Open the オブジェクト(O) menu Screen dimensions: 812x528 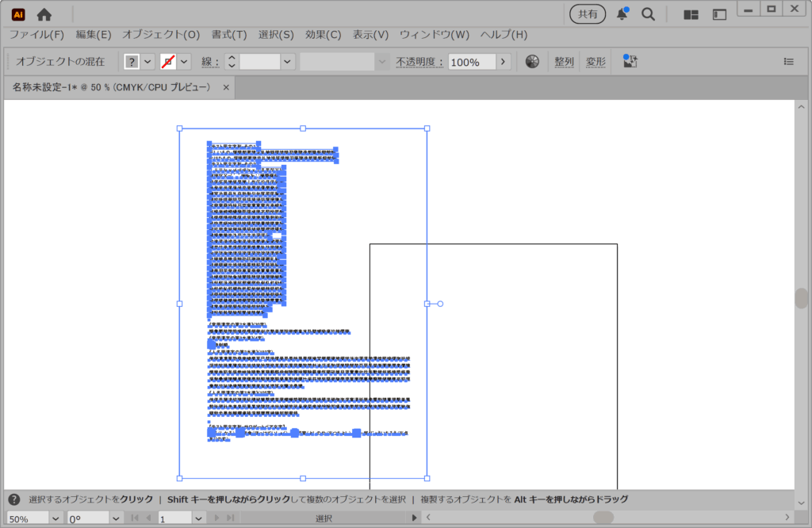click(x=161, y=35)
